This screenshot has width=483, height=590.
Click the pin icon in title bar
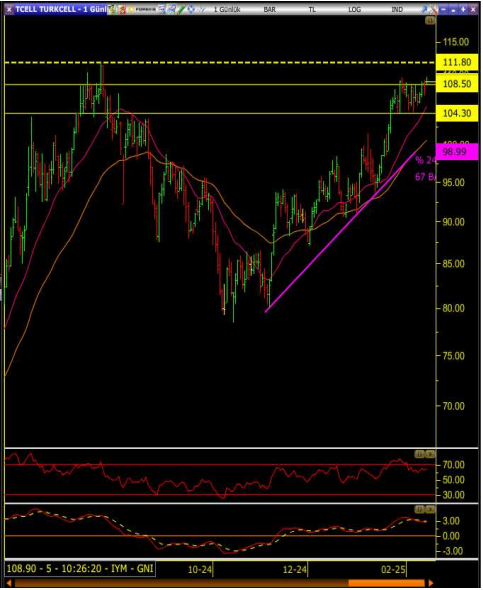click(424, 9)
